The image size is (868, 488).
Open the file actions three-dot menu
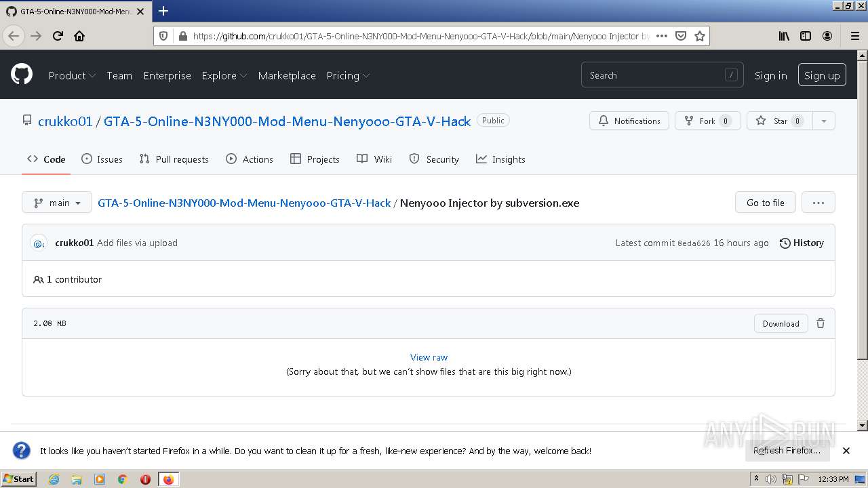(818, 203)
